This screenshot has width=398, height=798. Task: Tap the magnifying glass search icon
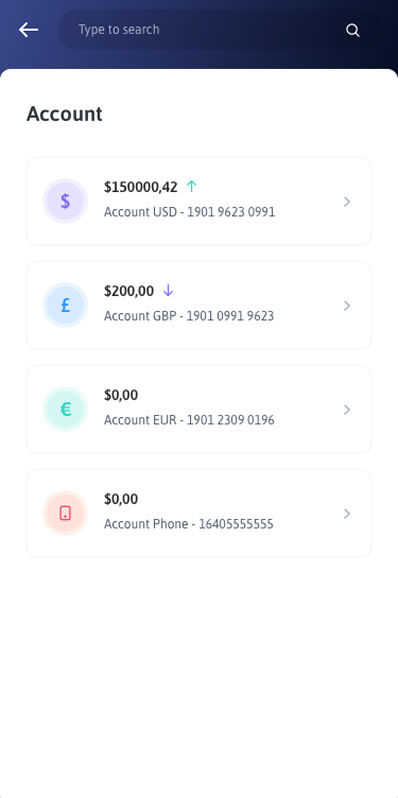click(x=353, y=30)
